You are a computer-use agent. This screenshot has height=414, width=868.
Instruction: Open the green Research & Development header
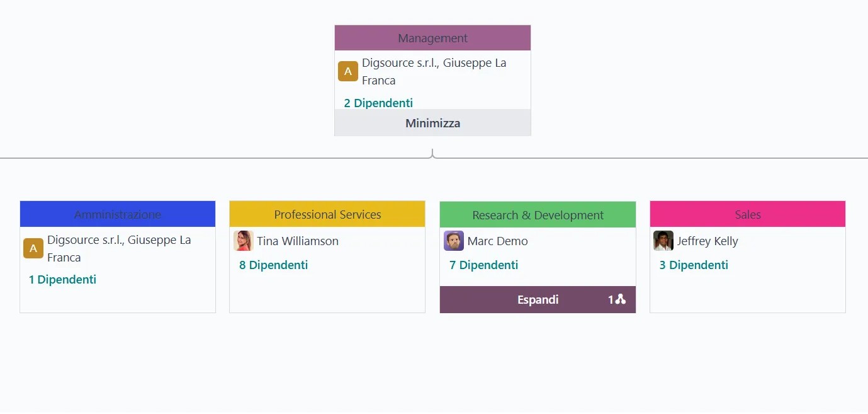pos(538,215)
